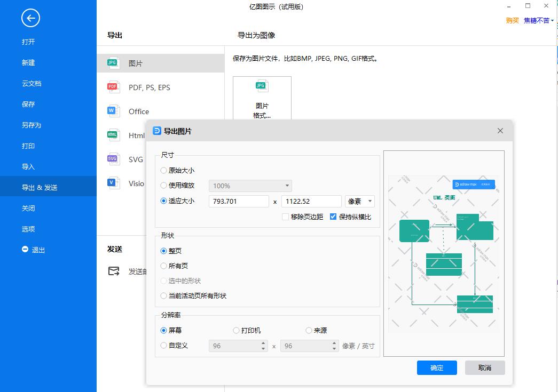Screen dimensions: 558x392
Task: Select the 原始大小 radio button
Action: (163, 170)
